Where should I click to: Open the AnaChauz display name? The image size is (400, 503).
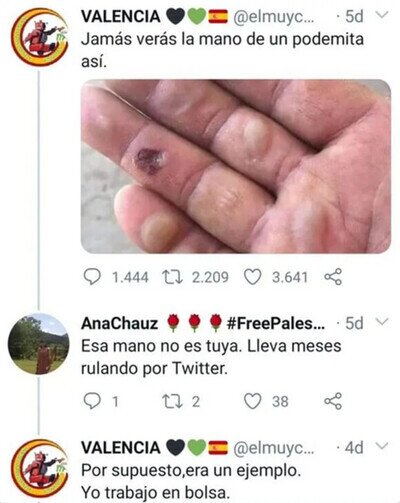[120, 323]
